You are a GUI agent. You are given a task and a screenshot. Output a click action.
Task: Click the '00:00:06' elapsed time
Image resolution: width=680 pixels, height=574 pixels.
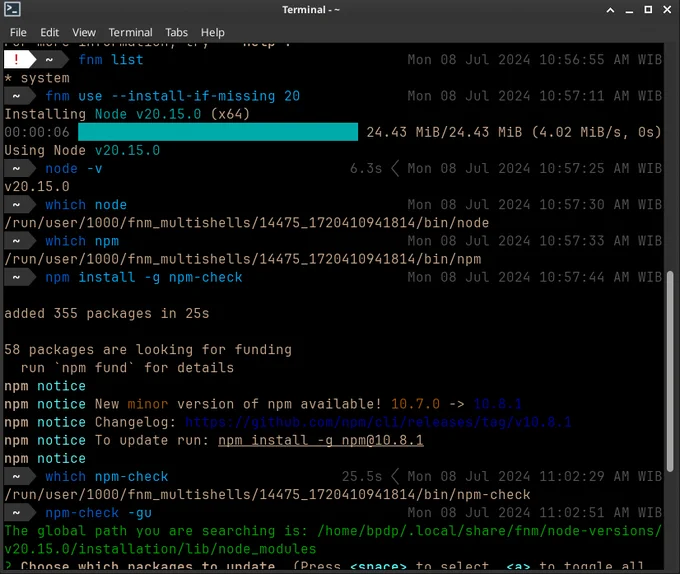tap(37, 132)
